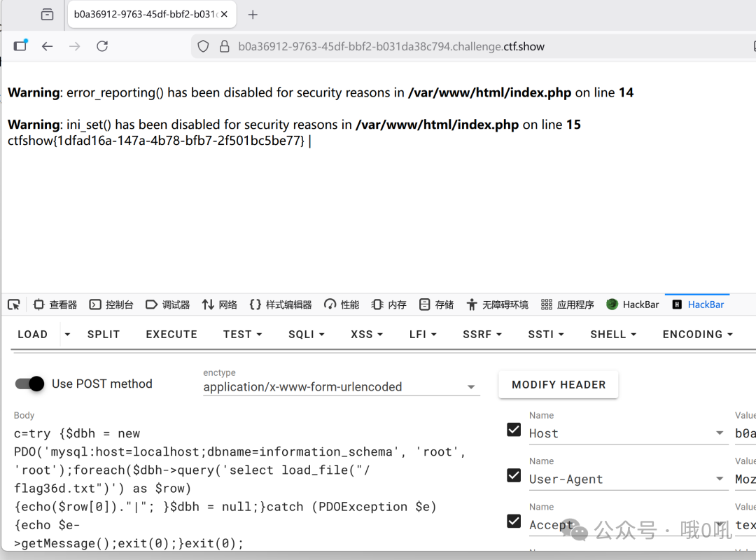Uncheck the Accept header checkbox
Screen dimensions: 756x560
pyautogui.click(x=514, y=521)
